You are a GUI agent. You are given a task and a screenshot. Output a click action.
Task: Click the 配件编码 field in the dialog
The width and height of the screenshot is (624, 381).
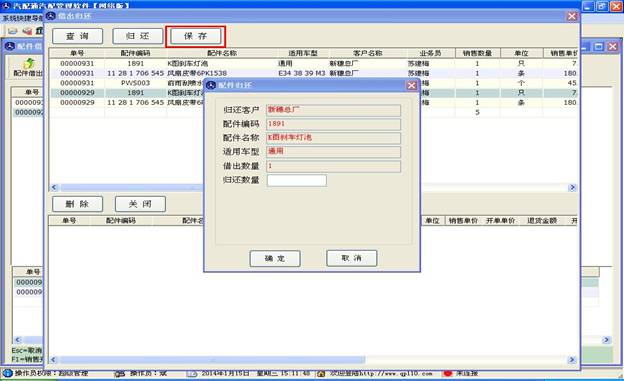point(333,124)
